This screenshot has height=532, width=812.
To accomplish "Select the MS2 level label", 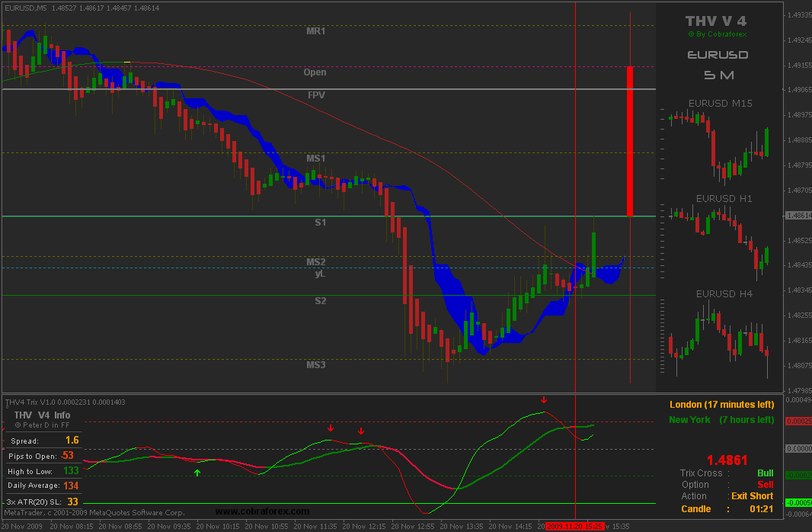I will click(x=316, y=261).
